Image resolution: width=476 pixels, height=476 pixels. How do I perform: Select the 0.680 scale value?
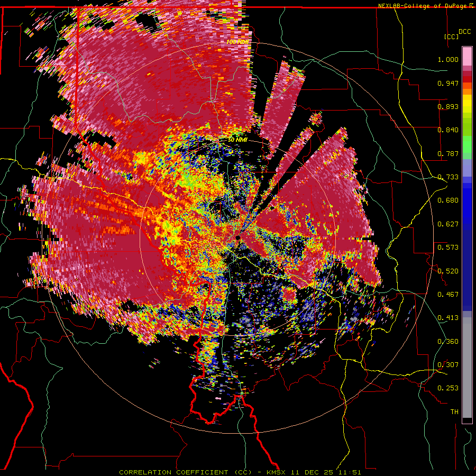448,200
